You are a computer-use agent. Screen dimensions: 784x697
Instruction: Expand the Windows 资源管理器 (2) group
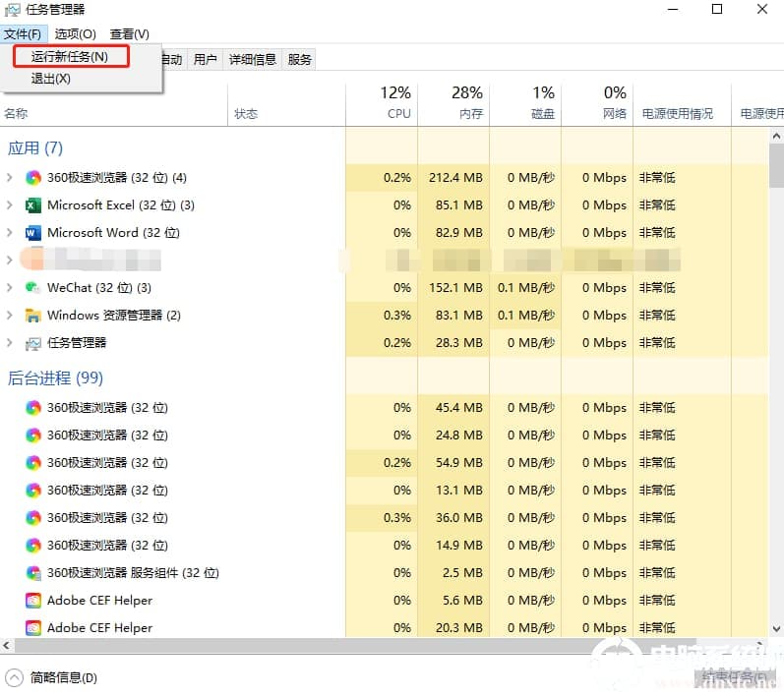click(10, 315)
